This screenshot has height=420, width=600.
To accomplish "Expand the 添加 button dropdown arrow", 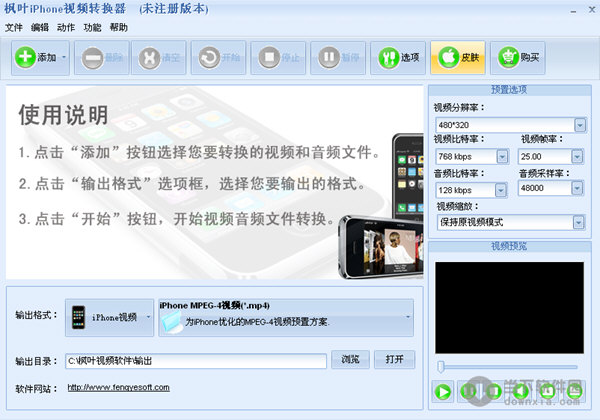I will click(65, 58).
